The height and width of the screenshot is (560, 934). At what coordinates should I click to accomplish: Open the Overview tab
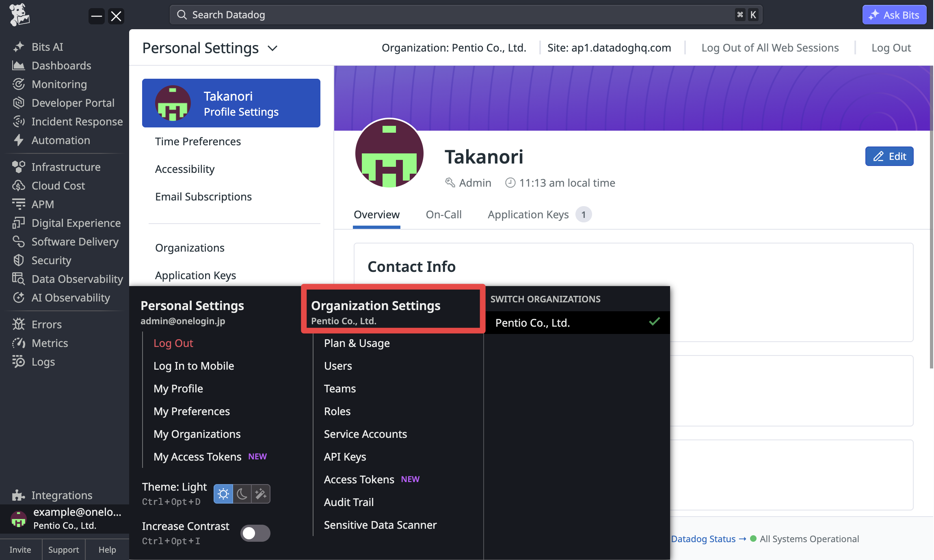(x=376, y=215)
